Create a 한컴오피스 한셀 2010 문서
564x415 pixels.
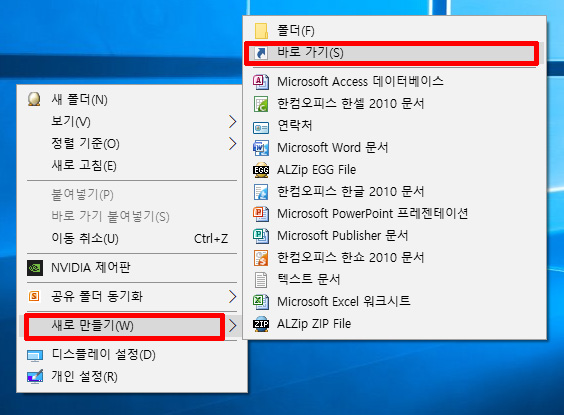[x=395, y=104]
